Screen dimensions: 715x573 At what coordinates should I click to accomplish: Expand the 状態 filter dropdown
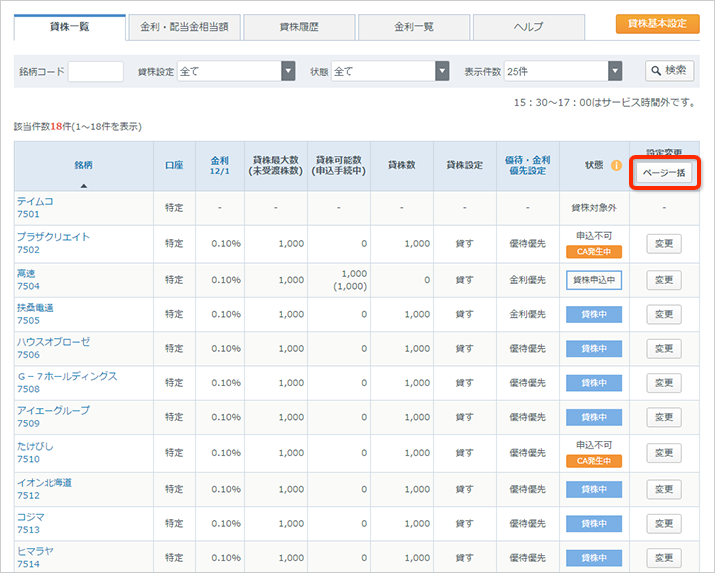[442, 71]
